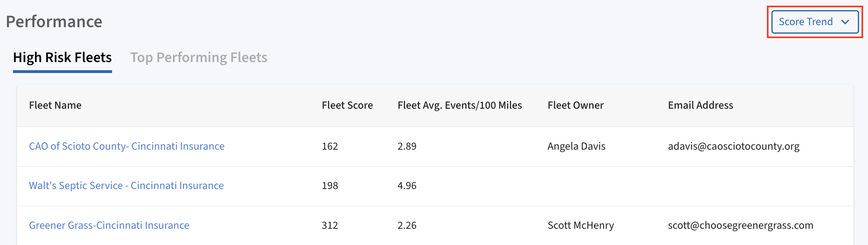This screenshot has width=868, height=245.
Task: Click the 2.26 events value
Action: [407, 225]
